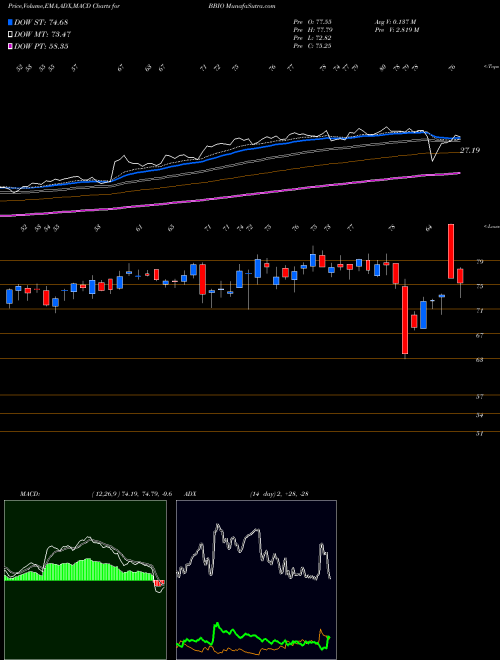Click the dark blue ADX indicator panel
The width and height of the screenshot is (500, 660).
[256, 580]
